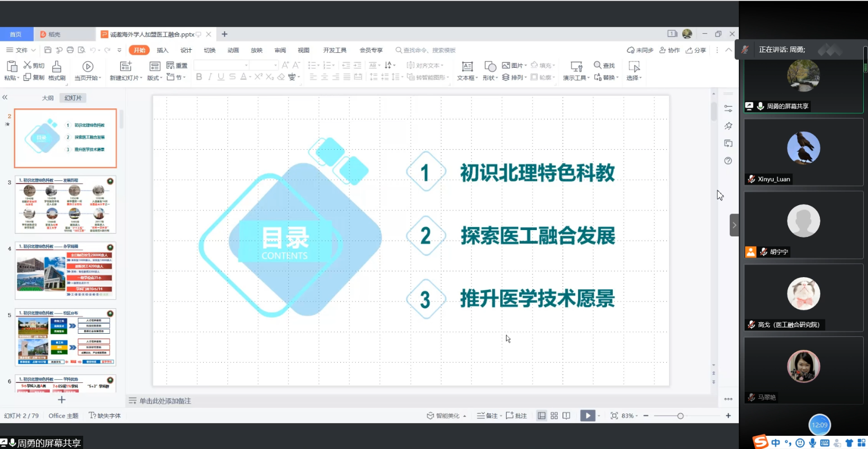Open the Find (查找) tool
Image resolution: width=868 pixels, height=449 pixels.
[604, 66]
